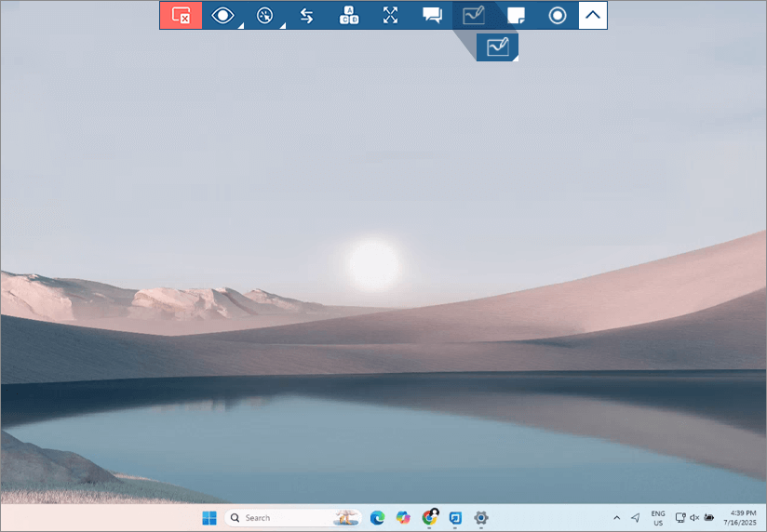The image size is (767, 532).
Task: Open the remote actions pointer menu
Action: click(265, 15)
